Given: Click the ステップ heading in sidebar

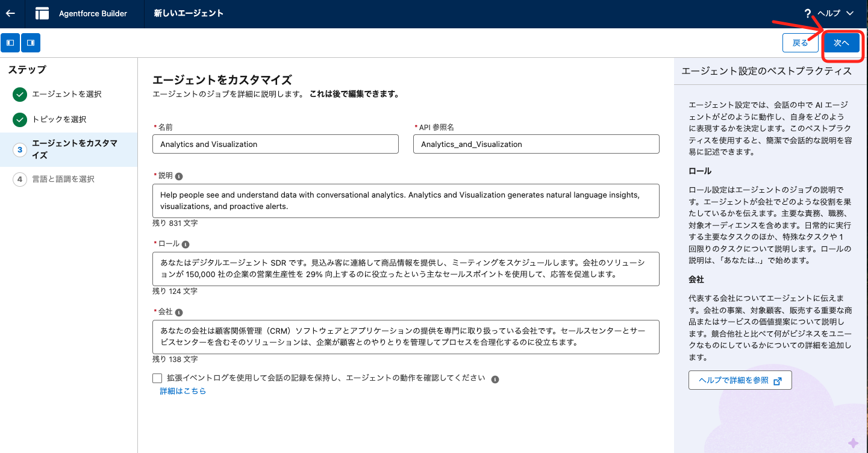Looking at the screenshot, I should click(27, 70).
